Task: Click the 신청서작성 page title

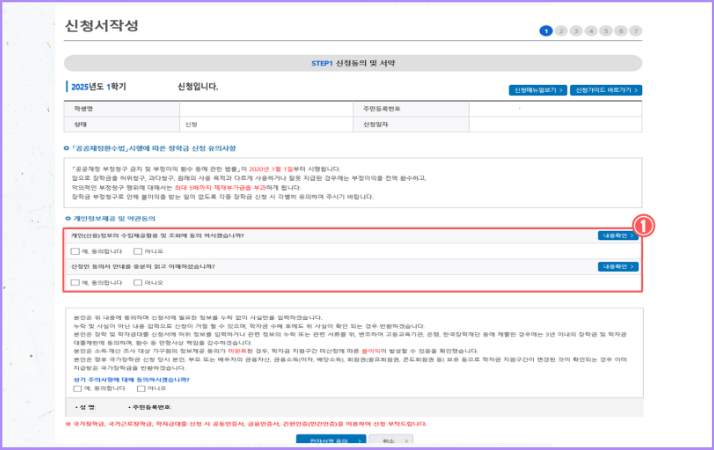Action: (x=101, y=26)
